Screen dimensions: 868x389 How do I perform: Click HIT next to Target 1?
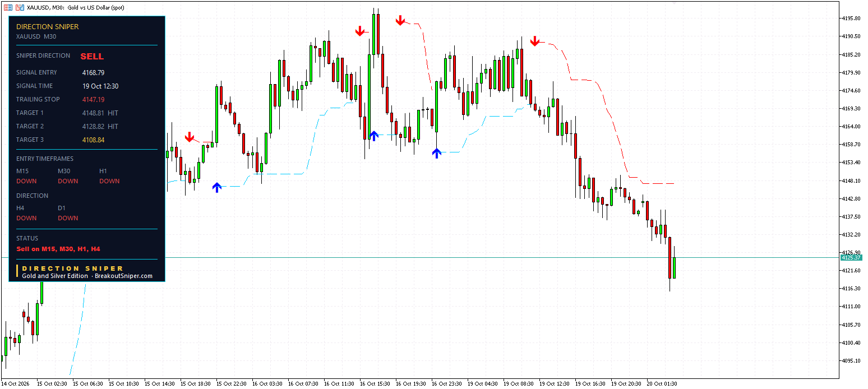pyautogui.click(x=113, y=113)
